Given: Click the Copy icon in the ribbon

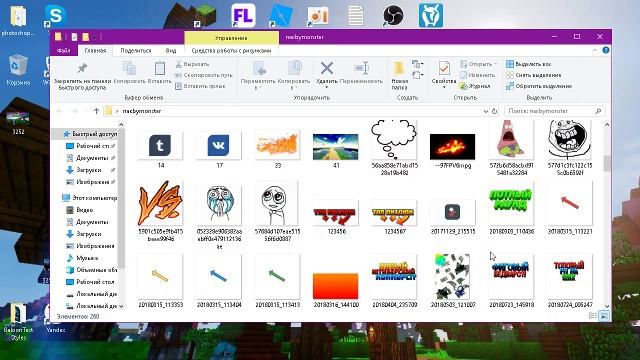Looking at the screenshot, I should [129, 68].
